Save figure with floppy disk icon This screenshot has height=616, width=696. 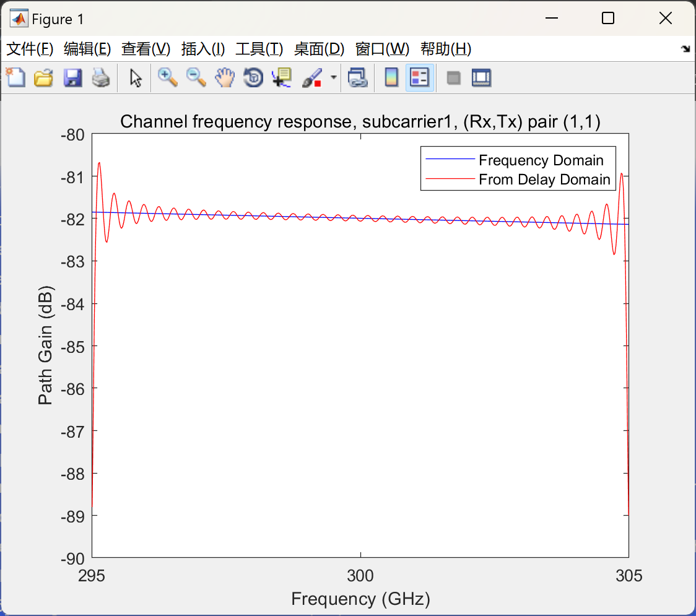[x=72, y=77]
